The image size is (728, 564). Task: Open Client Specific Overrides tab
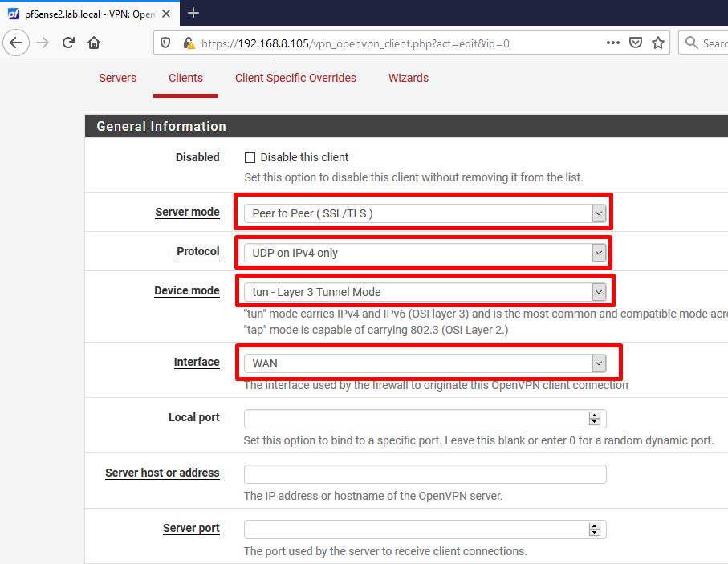[x=295, y=78]
